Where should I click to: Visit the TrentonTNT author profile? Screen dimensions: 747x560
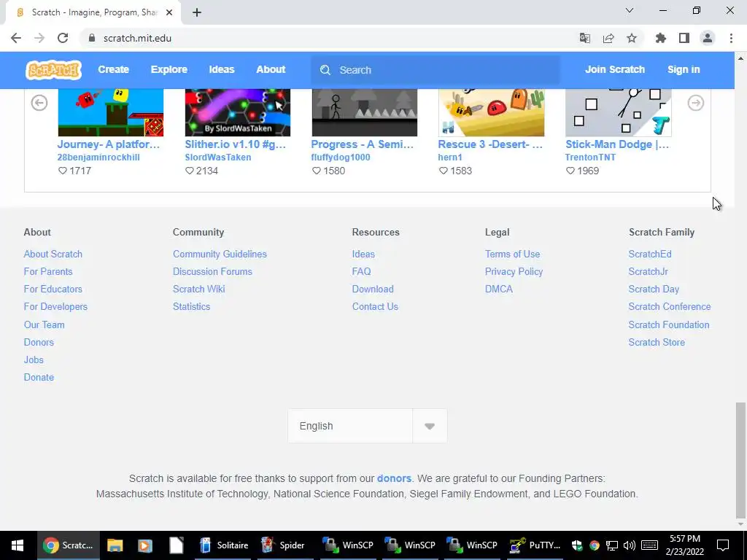tap(590, 157)
